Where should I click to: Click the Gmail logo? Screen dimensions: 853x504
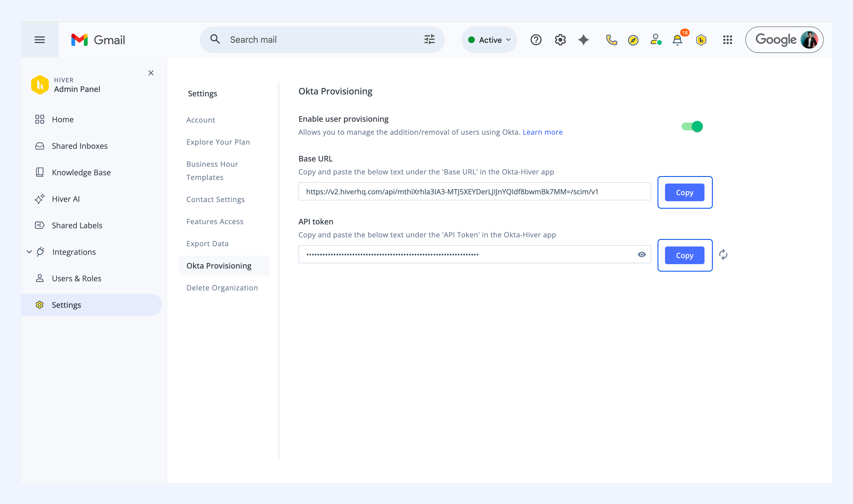click(x=98, y=40)
